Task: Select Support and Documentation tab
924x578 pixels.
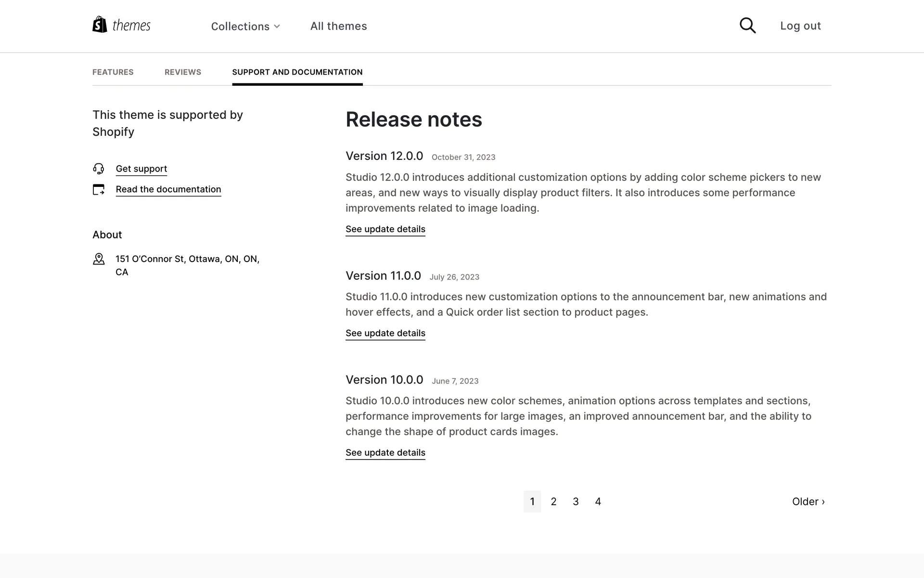Action: (x=297, y=72)
